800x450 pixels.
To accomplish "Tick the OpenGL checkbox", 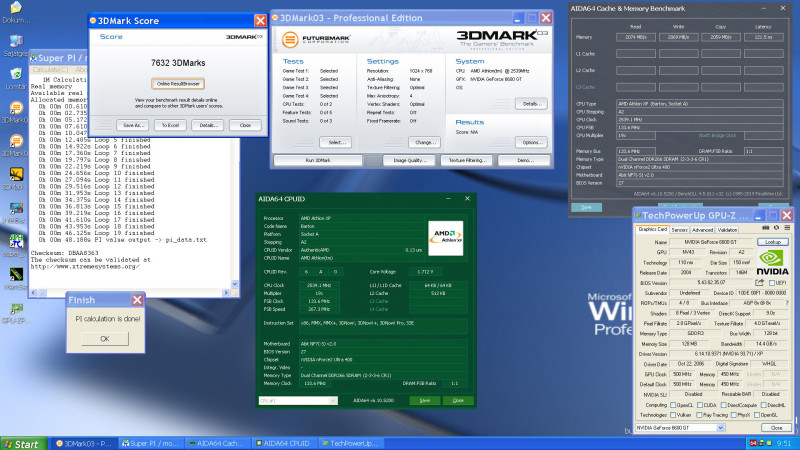I will coord(757,415).
